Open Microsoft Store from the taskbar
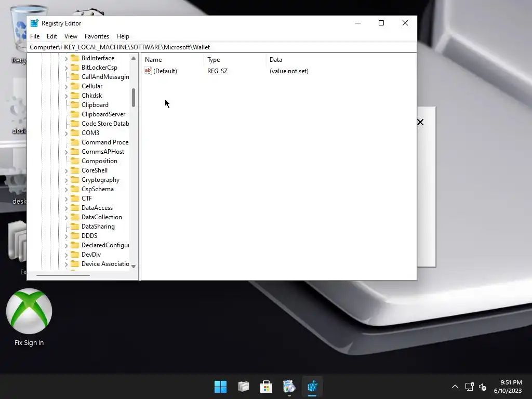532x399 pixels. click(267, 387)
